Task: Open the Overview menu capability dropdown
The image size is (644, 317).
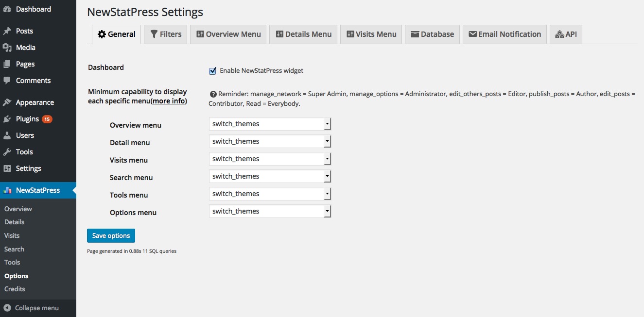Action: pos(270,124)
